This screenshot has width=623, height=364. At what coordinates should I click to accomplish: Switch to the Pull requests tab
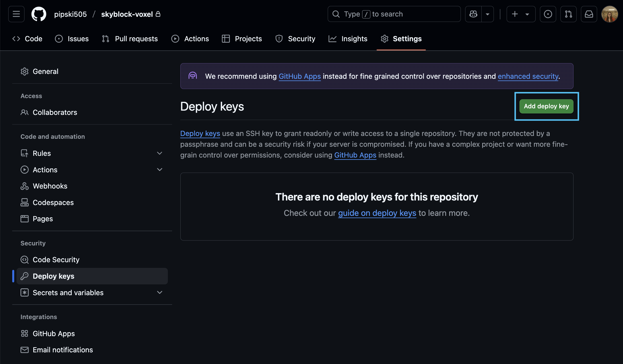tap(130, 39)
